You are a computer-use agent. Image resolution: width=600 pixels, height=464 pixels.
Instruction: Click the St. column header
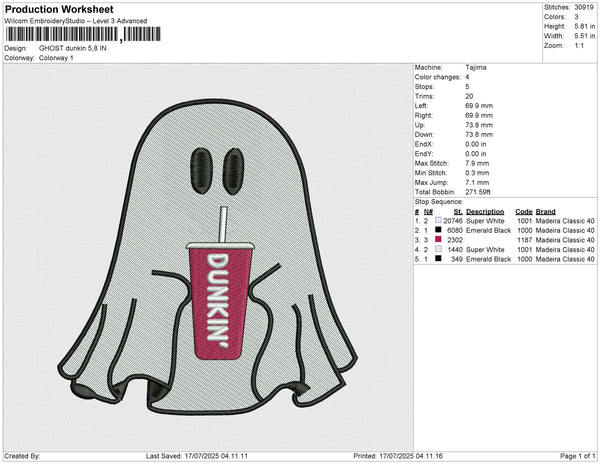(x=458, y=212)
